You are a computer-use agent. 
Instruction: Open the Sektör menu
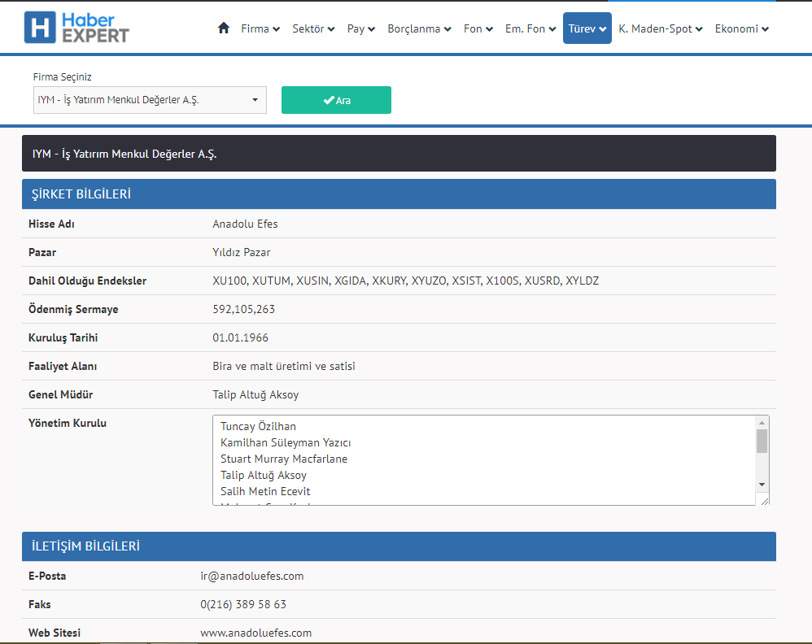pos(313,28)
